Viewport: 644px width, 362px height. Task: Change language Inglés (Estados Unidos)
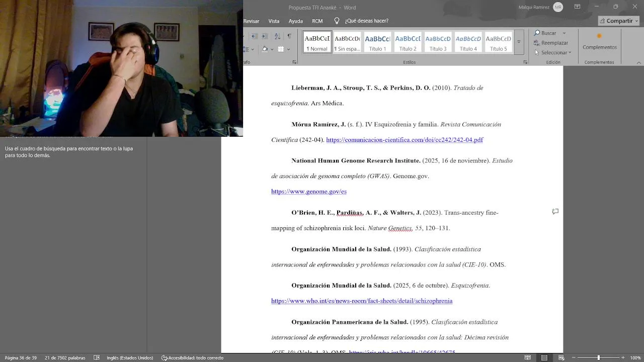click(x=130, y=358)
